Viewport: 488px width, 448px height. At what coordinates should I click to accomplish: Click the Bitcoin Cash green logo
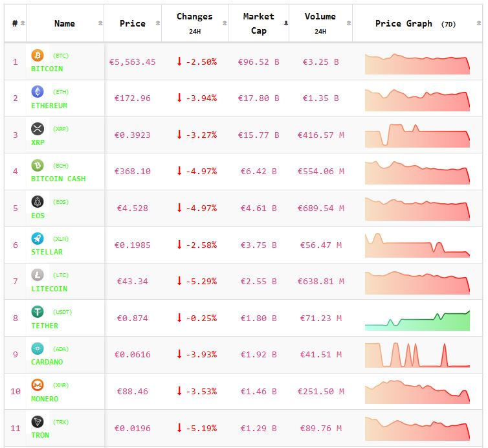(38, 166)
